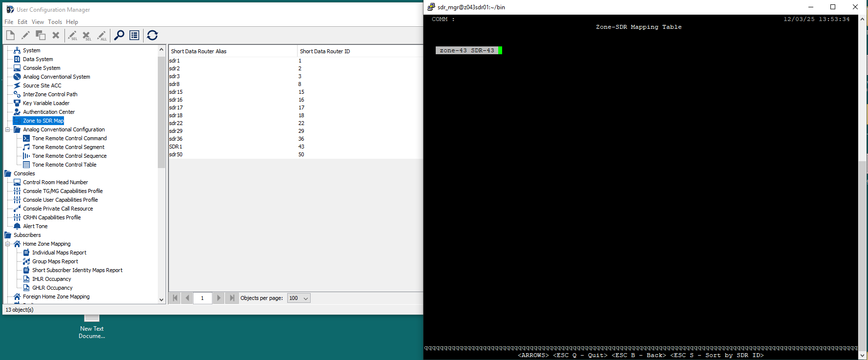This screenshot has width=868, height=360.
Task: Open the File menu
Action: 9,22
